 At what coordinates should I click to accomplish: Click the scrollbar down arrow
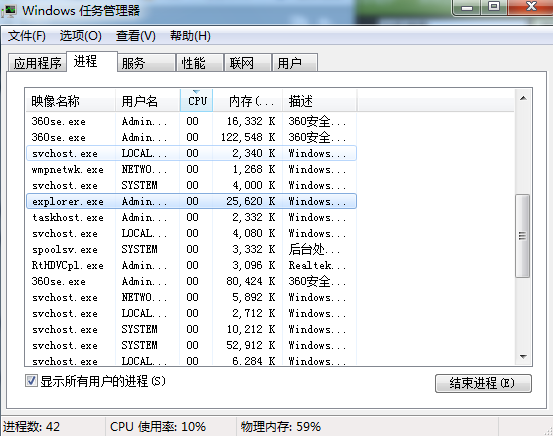coord(523,357)
